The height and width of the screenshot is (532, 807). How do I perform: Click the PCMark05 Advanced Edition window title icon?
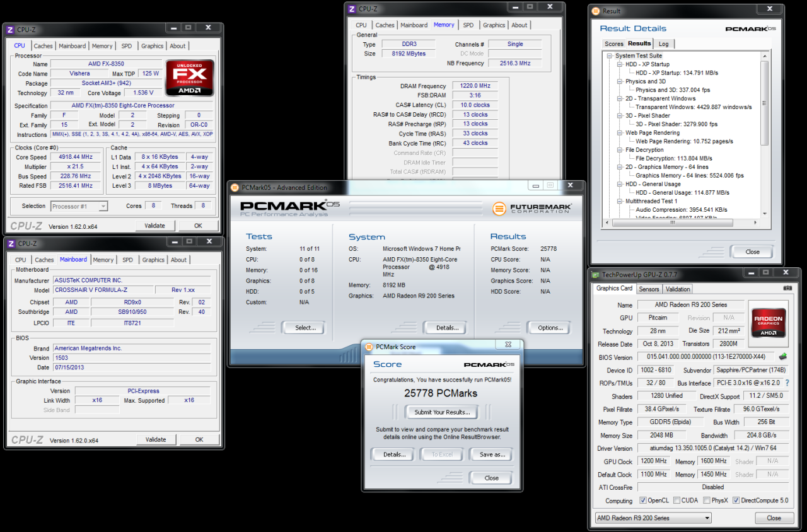235,187
